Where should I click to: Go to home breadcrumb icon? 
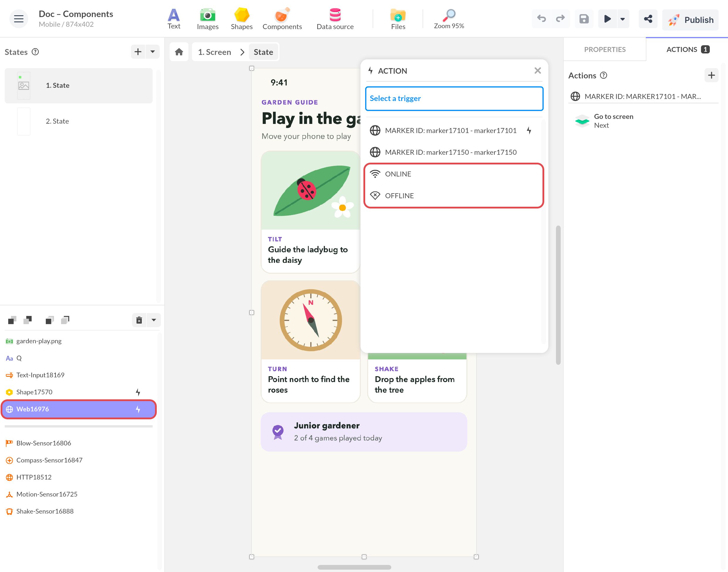[x=179, y=52]
